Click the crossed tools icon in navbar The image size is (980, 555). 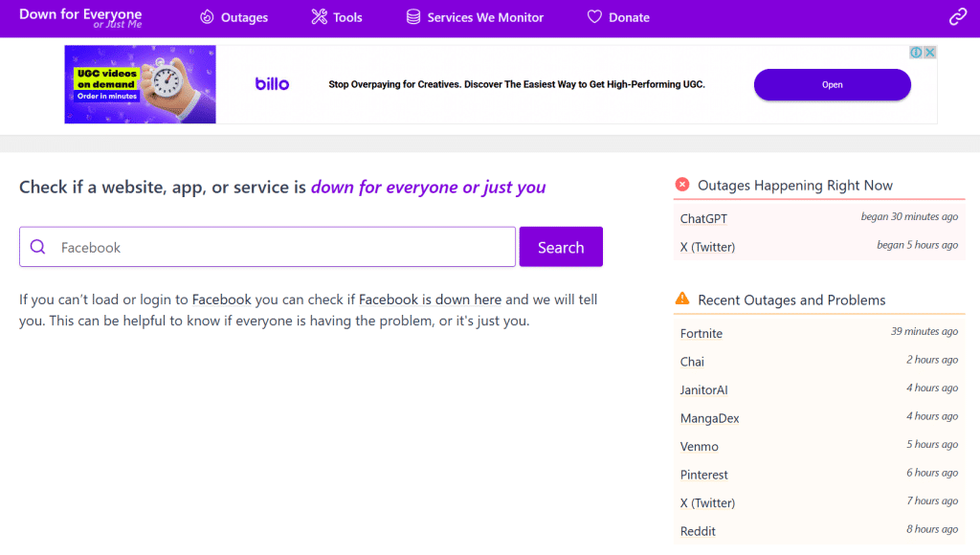pos(320,17)
